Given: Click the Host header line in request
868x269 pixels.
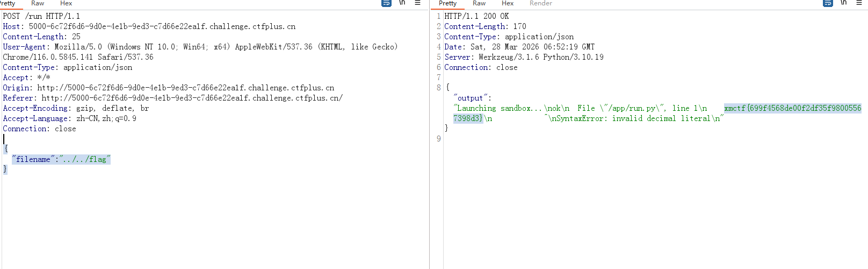Looking at the screenshot, I should point(149,26).
